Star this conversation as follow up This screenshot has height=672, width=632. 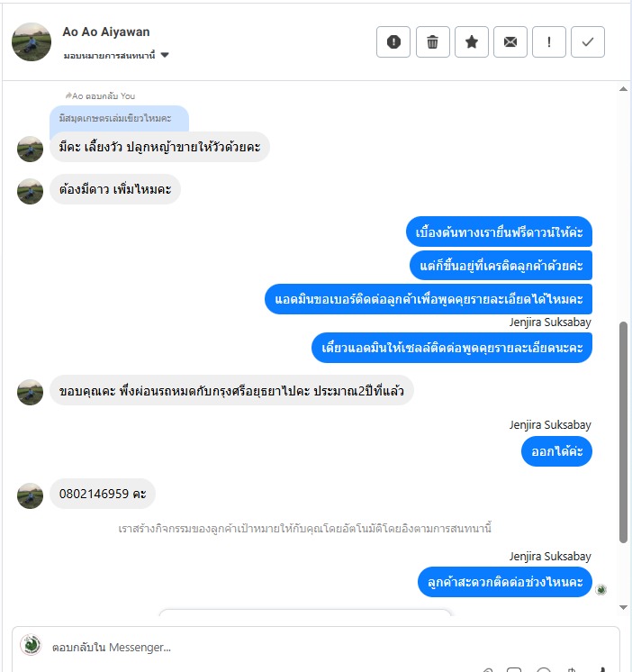pos(472,41)
